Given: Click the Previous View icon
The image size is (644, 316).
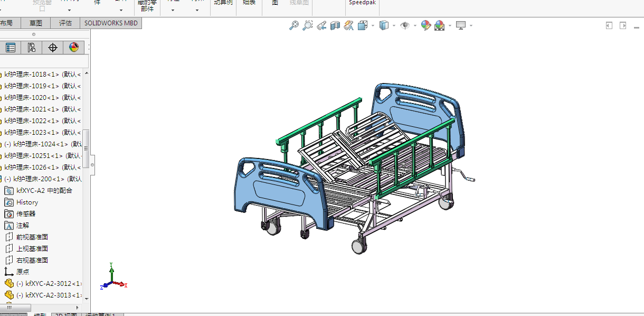Looking at the screenshot, I should click(321, 25).
